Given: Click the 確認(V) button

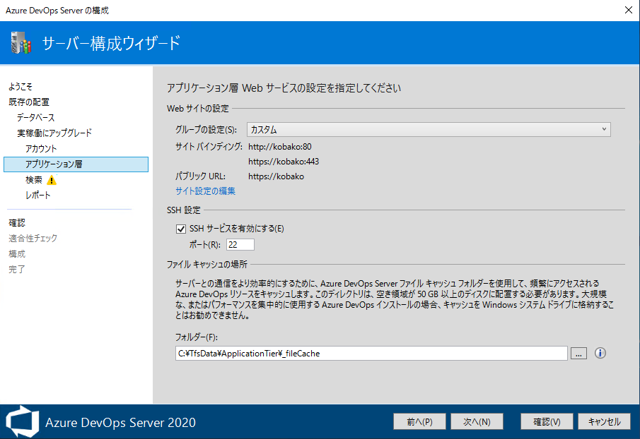Looking at the screenshot, I should (547, 421).
